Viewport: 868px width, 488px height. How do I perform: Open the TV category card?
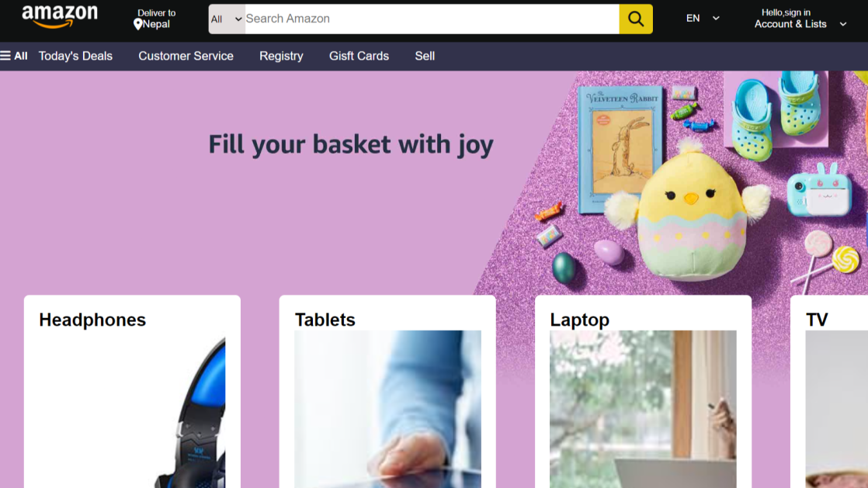point(829,392)
